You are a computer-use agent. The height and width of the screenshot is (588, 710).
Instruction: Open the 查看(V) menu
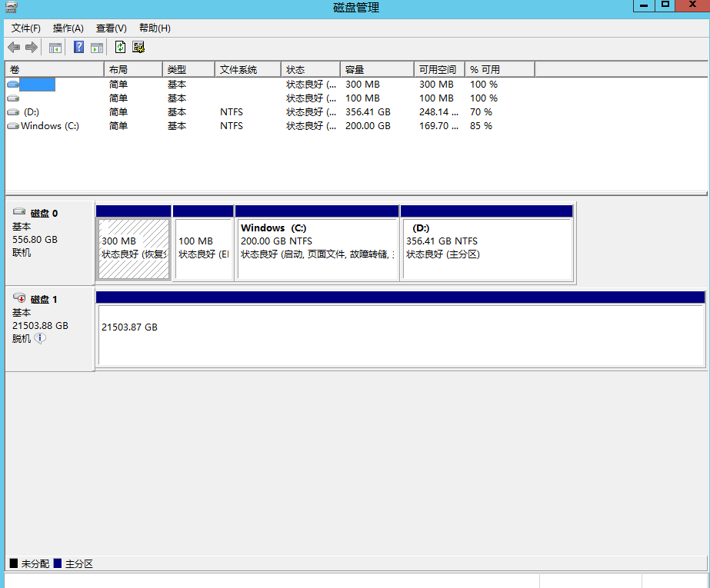coord(111,28)
